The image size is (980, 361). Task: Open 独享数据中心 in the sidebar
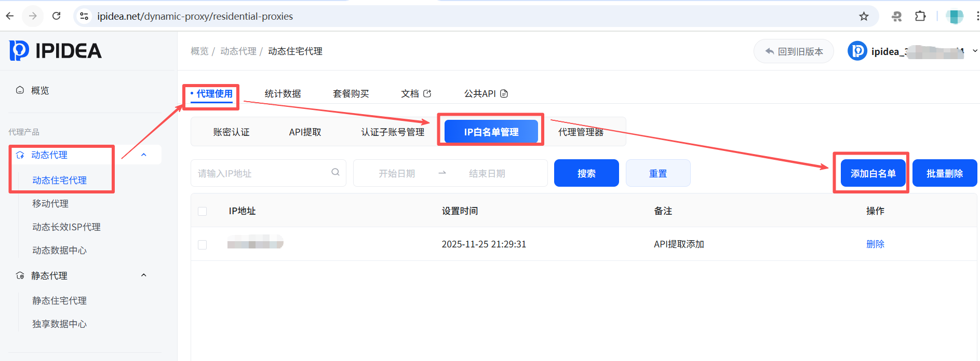point(60,324)
